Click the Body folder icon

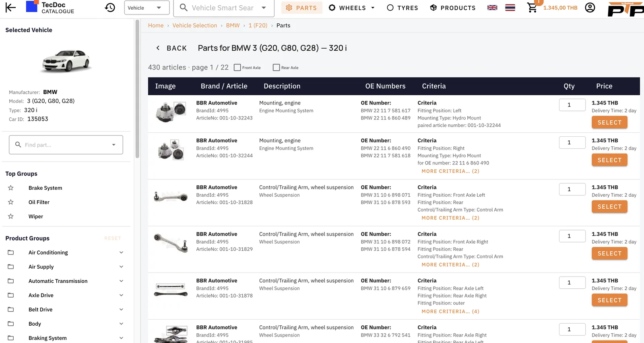[x=11, y=324]
